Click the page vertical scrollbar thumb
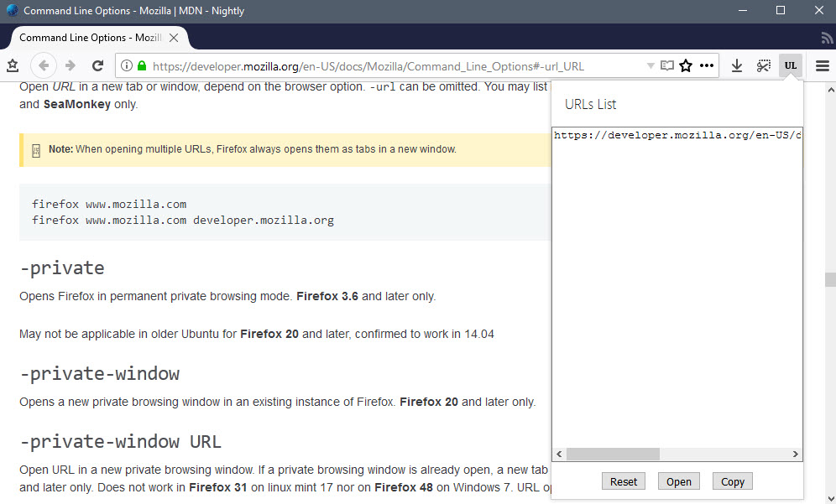836x504 pixels. pyautogui.click(x=831, y=280)
